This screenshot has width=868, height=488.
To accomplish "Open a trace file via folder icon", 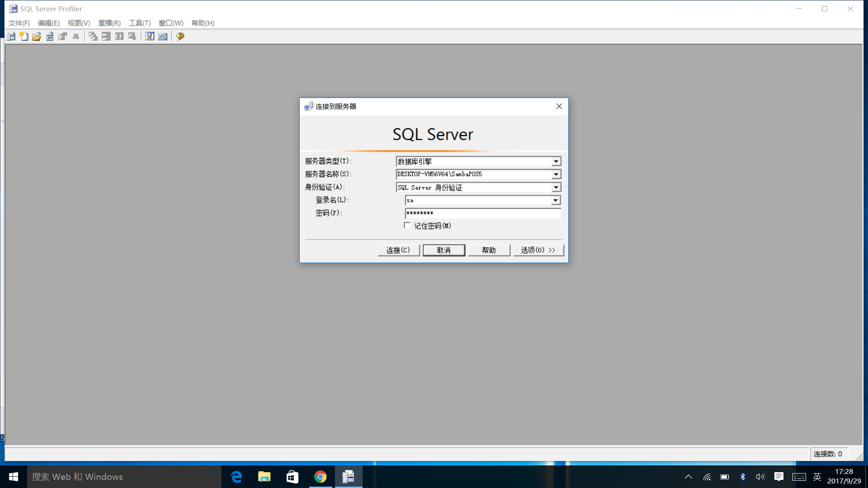I will (x=37, y=37).
